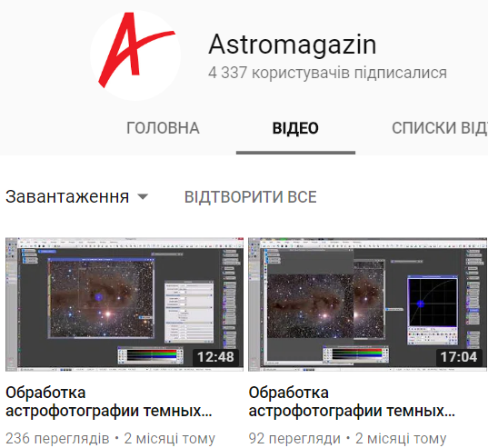Switch to the ГОЛОВНА tab
Viewport: 488px width, 448px height.
tap(163, 128)
